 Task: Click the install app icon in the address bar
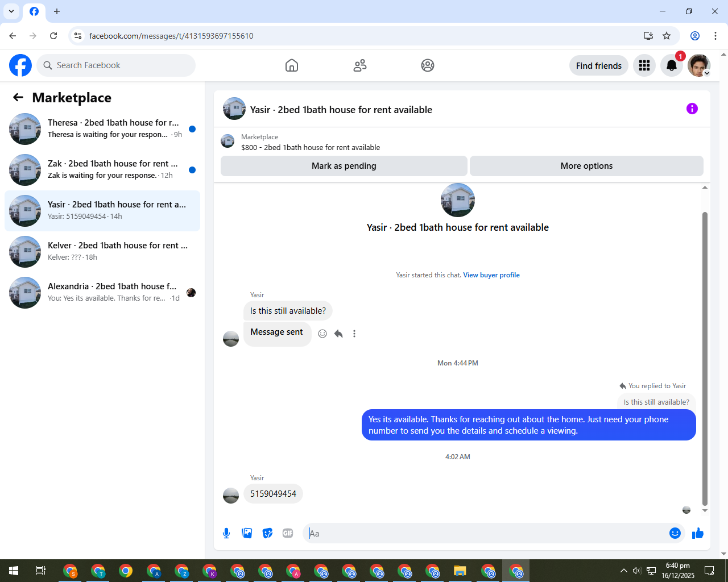[648, 36]
